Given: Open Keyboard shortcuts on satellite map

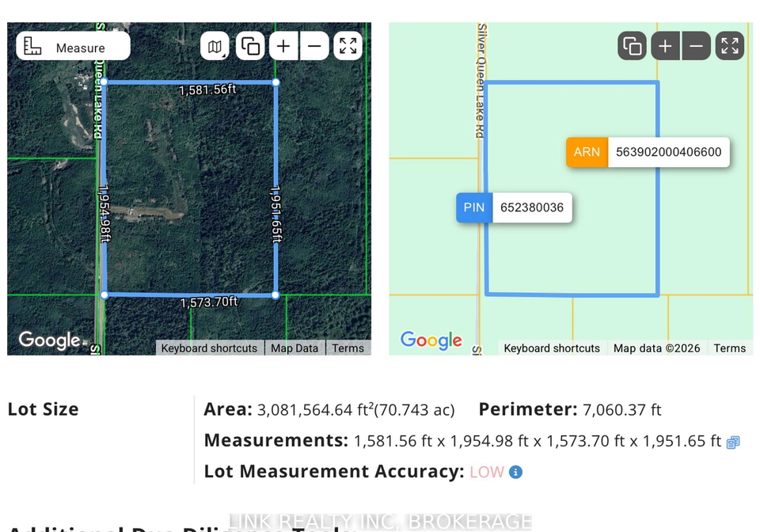Looking at the screenshot, I should click(209, 348).
